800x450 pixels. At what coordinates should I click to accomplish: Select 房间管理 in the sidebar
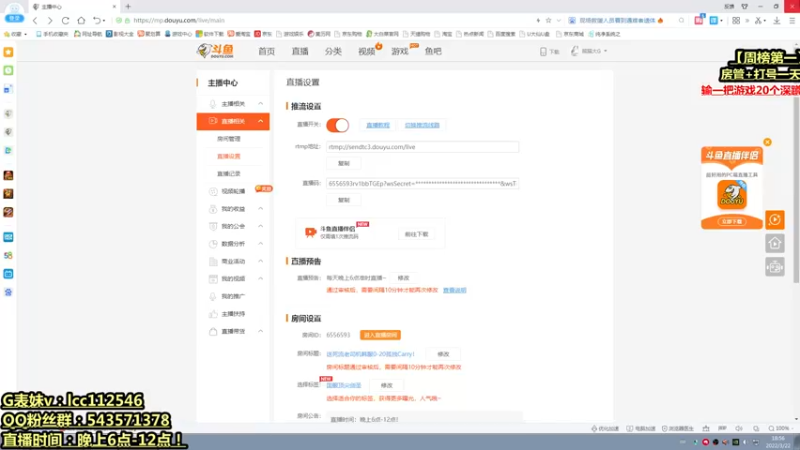point(229,139)
